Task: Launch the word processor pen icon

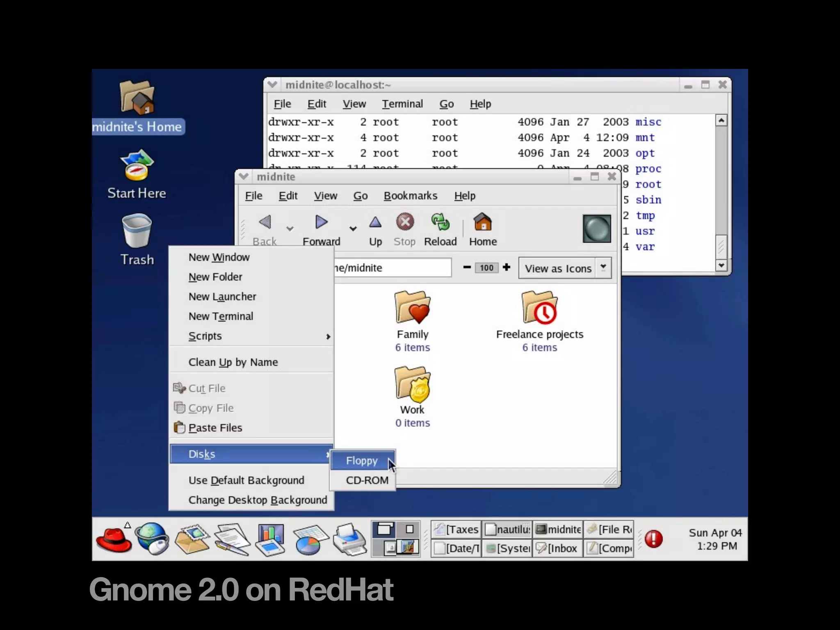Action: [x=232, y=539]
